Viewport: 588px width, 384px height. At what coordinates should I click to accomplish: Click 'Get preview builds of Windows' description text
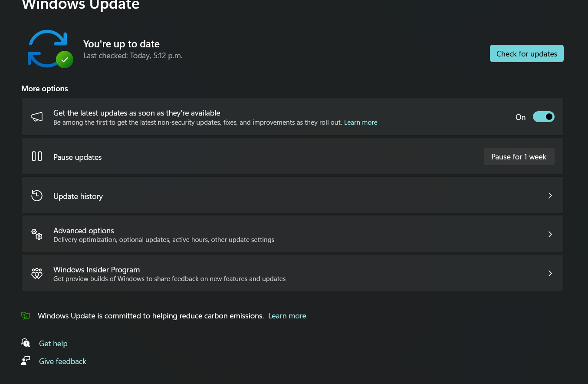pyautogui.click(x=170, y=279)
